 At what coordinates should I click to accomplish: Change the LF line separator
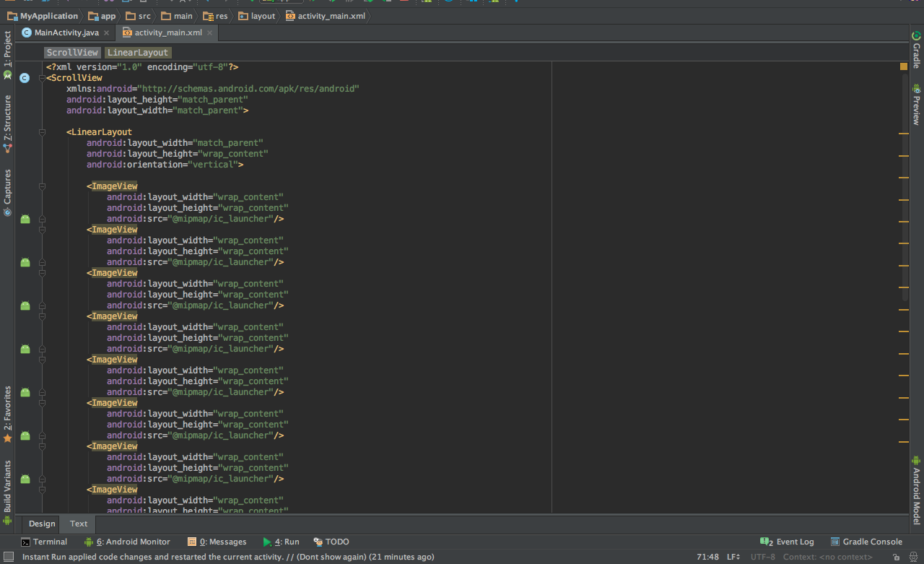click(x=733, y=557)
